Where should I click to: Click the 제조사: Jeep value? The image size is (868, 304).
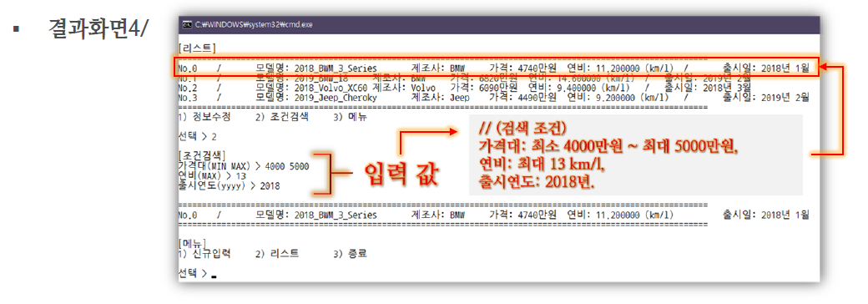coord(442,98)
